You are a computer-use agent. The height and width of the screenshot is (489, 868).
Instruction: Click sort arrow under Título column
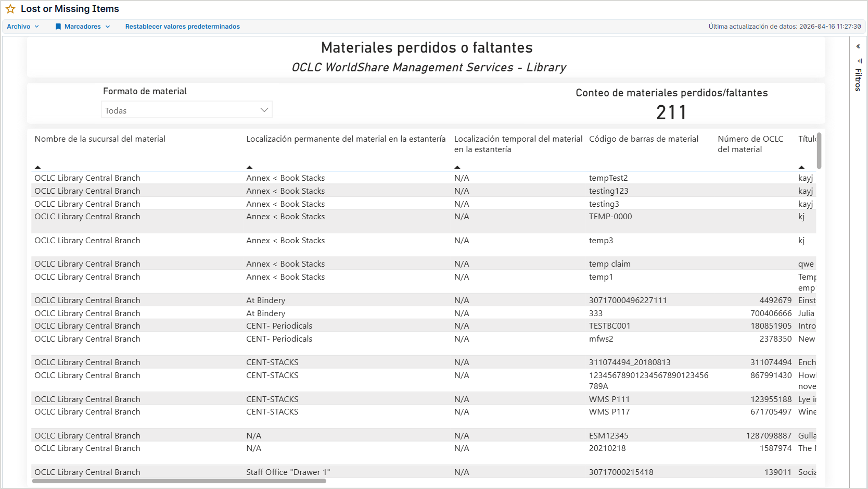801,167
